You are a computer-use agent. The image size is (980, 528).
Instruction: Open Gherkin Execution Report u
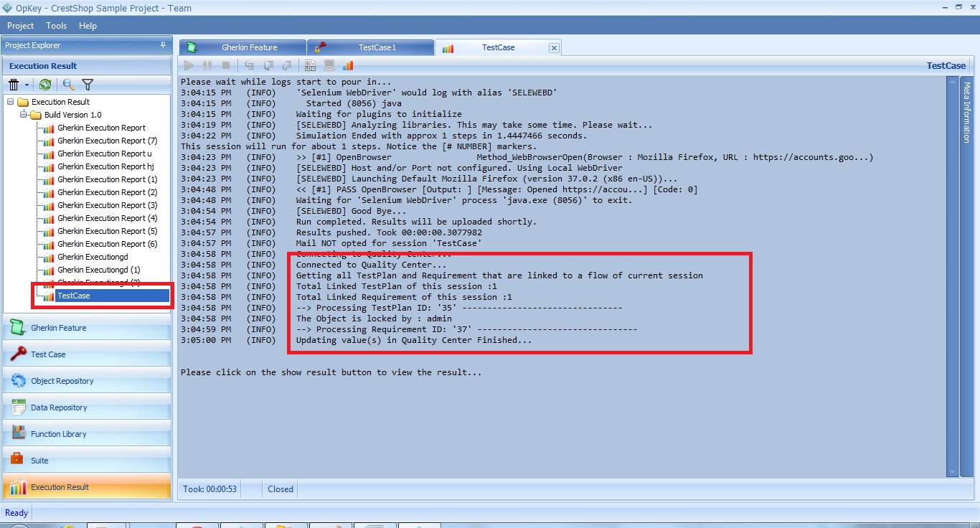105,154
